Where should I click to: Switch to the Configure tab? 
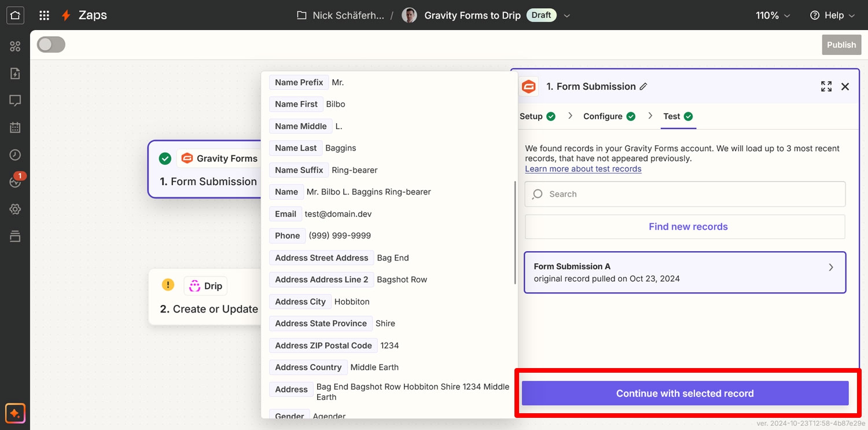coord(609,116)
